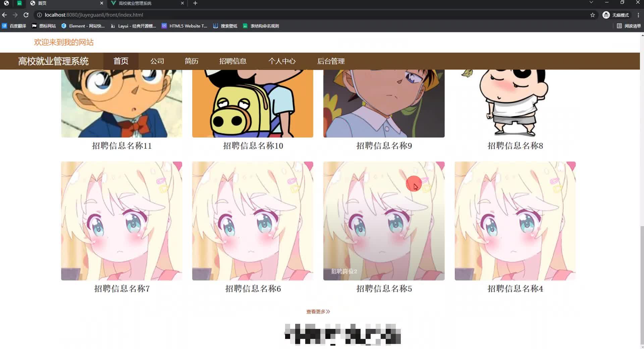
Task: Open the 招聘信息名称10 image card
Action: 253,103
